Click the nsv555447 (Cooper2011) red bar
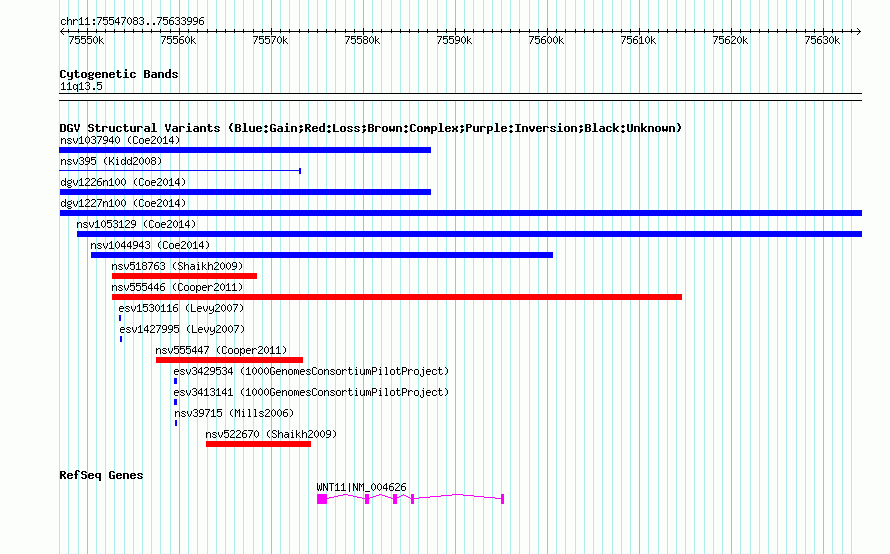The width and height of the screenshot is (890, 554). tap(229, 360)
